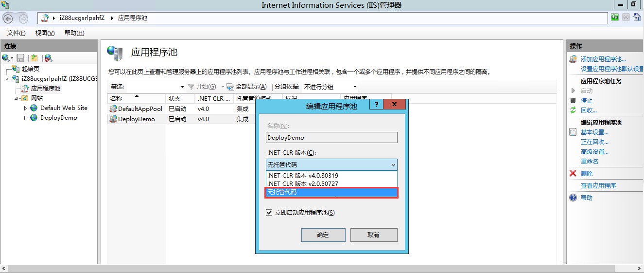Open the 筛选 filter dropdown arrow
The width and height of the screenshot is (644, 273).
point(182,87)
